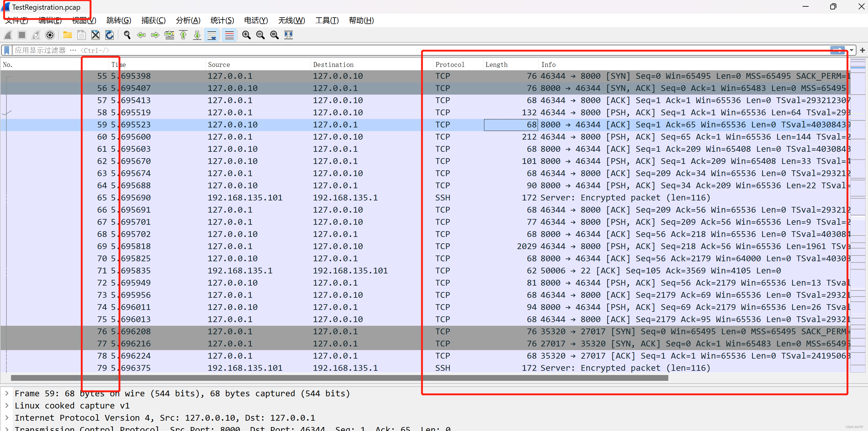Click the open capture file folder icon
The image size is (868, 431).
tap(67, 35)
